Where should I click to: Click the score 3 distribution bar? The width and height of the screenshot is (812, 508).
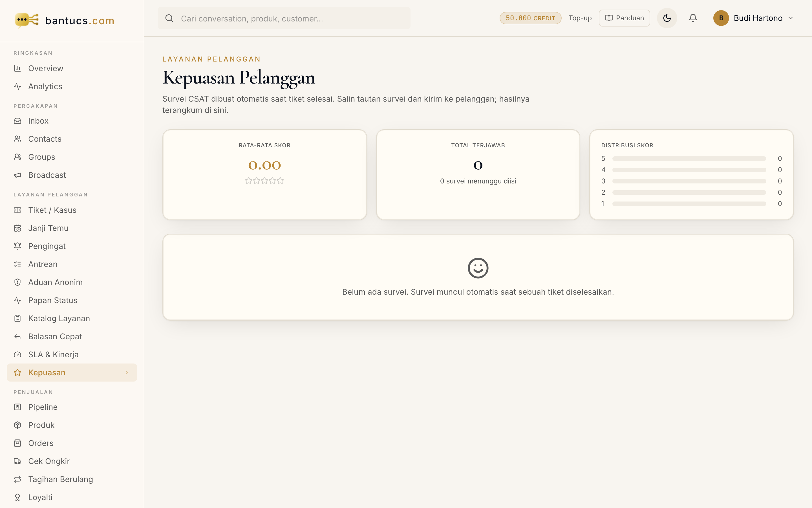[x=689, y=181]
